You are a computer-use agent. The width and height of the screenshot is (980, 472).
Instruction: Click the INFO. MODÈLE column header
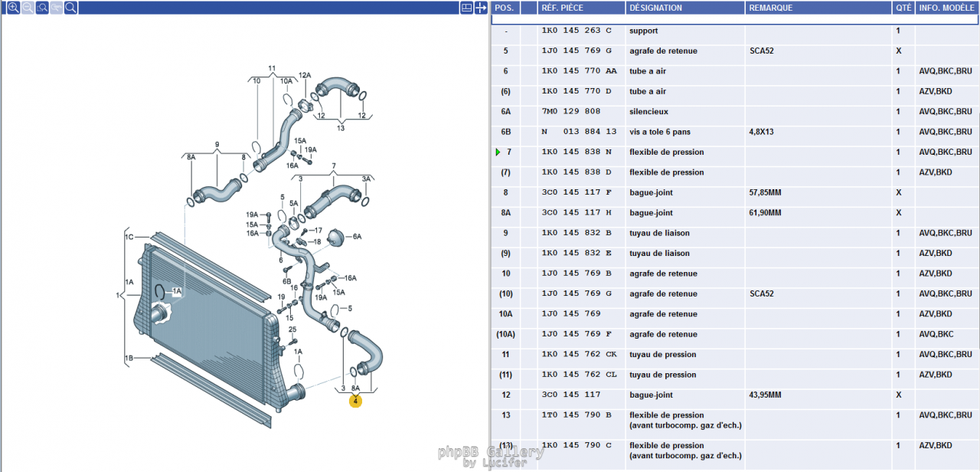[x=946, y=8]
